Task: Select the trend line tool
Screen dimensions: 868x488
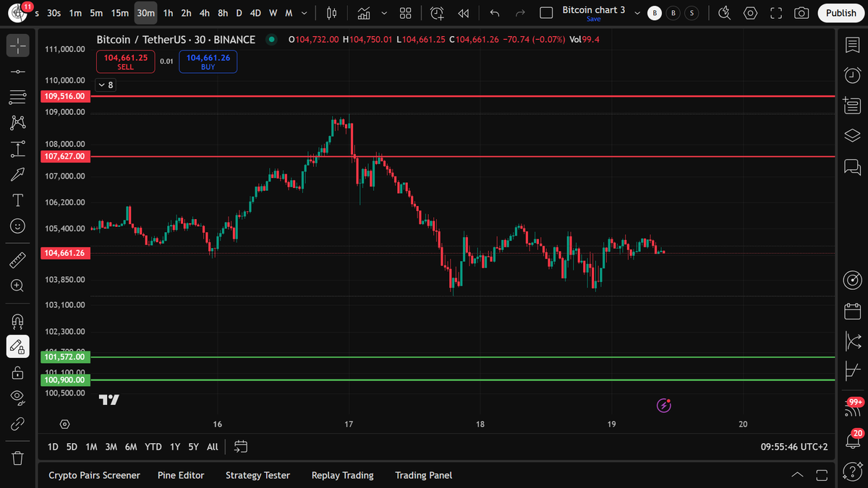Action: coord(18,72)
